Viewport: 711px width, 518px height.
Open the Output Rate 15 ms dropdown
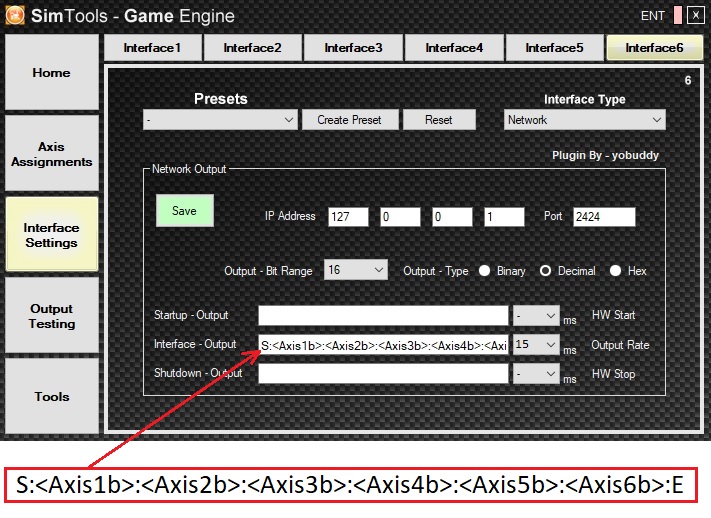pyautogui.click(x=536, y=345)
